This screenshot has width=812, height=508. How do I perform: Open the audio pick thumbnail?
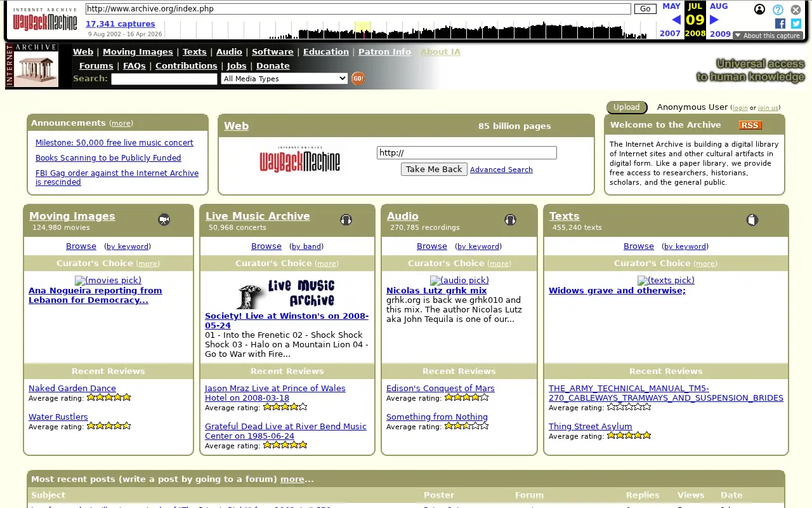point(459,280)
